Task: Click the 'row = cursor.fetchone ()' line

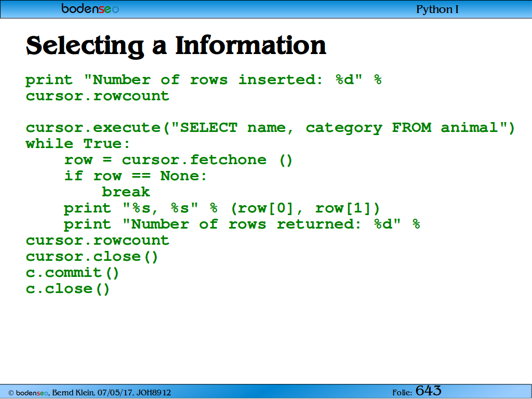Action: 179,160
